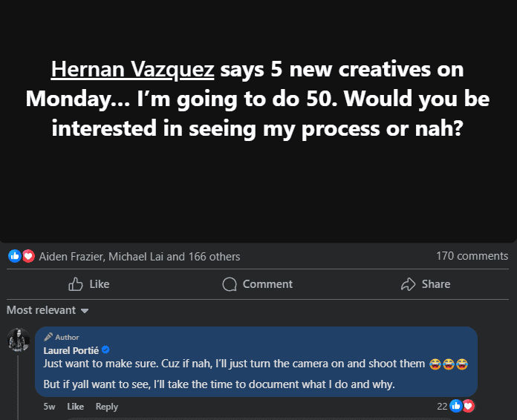Click the red heart reaction icon under the post
517x420 pixels.
[28, 256]
